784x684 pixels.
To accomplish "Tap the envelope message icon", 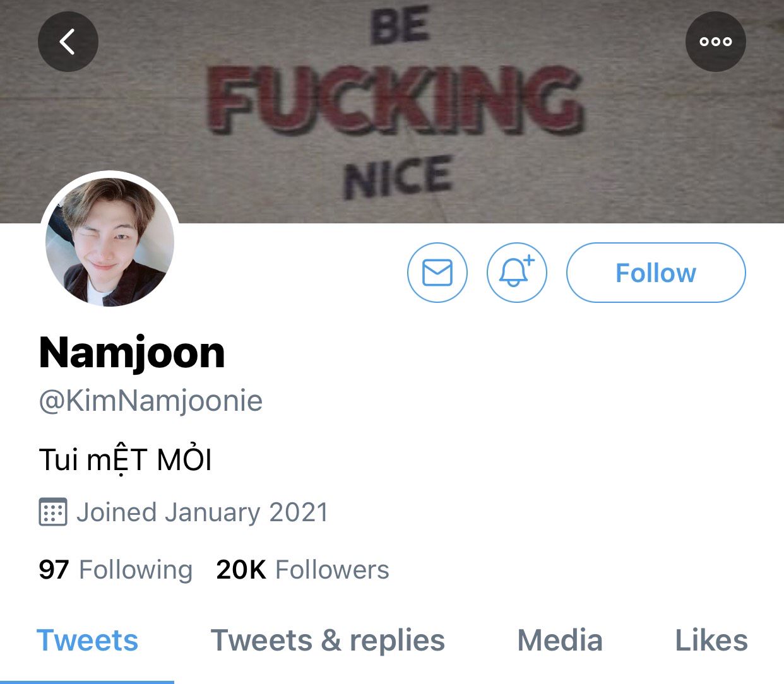I will [x=437, y=273].
